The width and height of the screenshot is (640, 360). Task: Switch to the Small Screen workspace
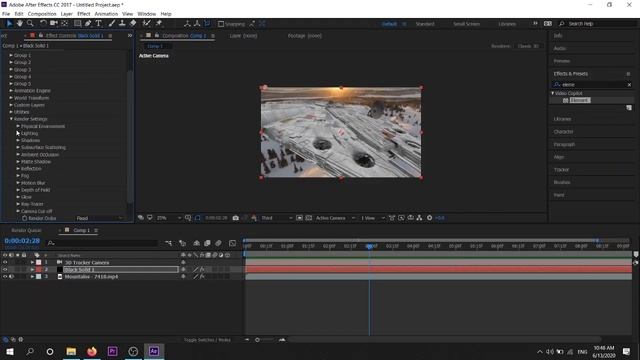pyautogui.click(x=467, y=24)
